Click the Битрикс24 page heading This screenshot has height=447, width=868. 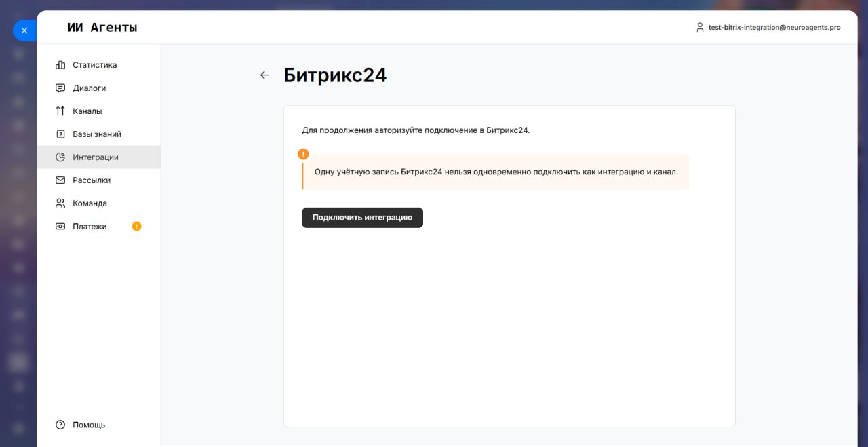[x=335, y=75]
